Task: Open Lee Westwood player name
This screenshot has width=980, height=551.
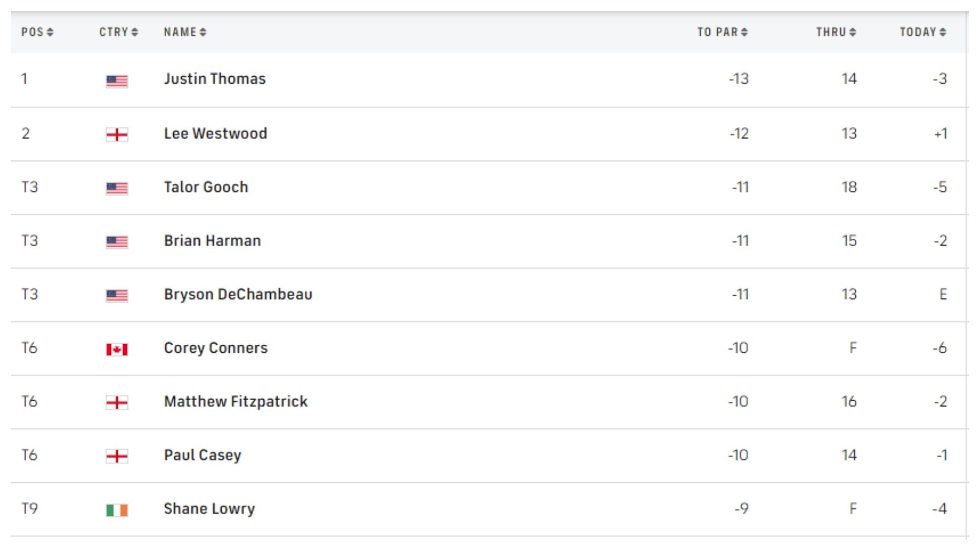Action: click(215, 134)
